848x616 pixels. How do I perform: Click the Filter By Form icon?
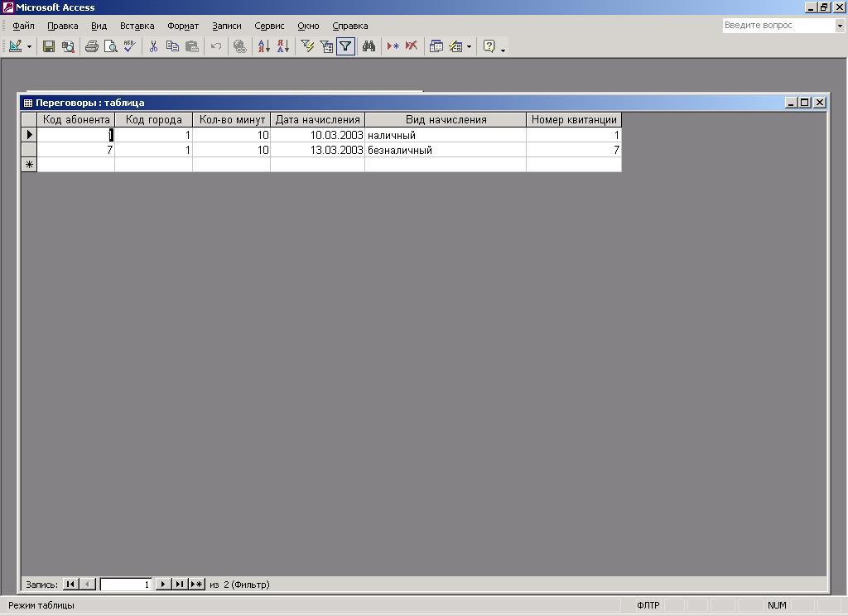coord(326,46)
